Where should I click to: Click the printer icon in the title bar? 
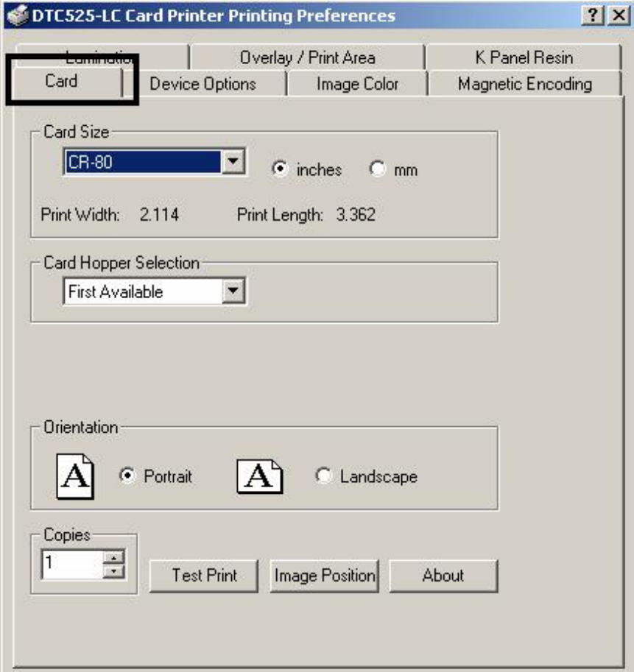tap(18, 16)
